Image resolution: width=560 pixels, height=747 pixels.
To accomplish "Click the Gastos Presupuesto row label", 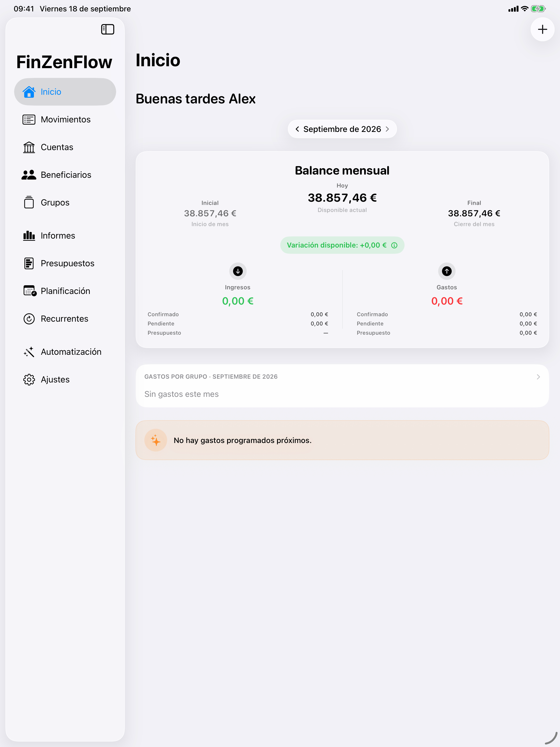I will (x=373, y=333).
